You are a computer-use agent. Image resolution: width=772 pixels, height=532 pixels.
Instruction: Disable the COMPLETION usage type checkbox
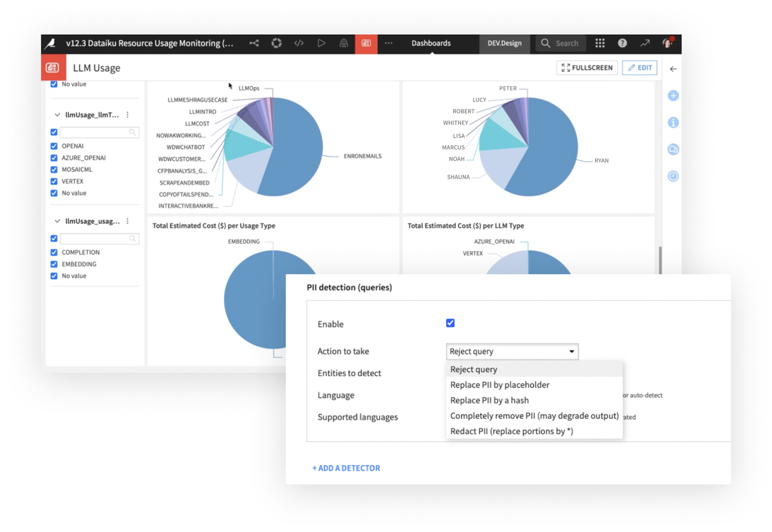53,252
